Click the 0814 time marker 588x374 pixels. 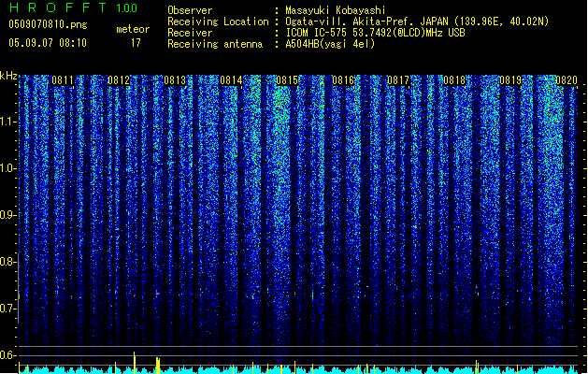pos(231,80)
